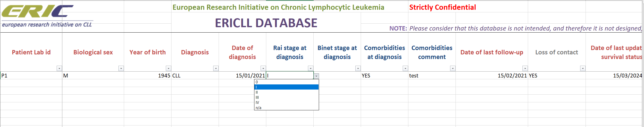Expand the Year of birth filter

tap(168, 69)
